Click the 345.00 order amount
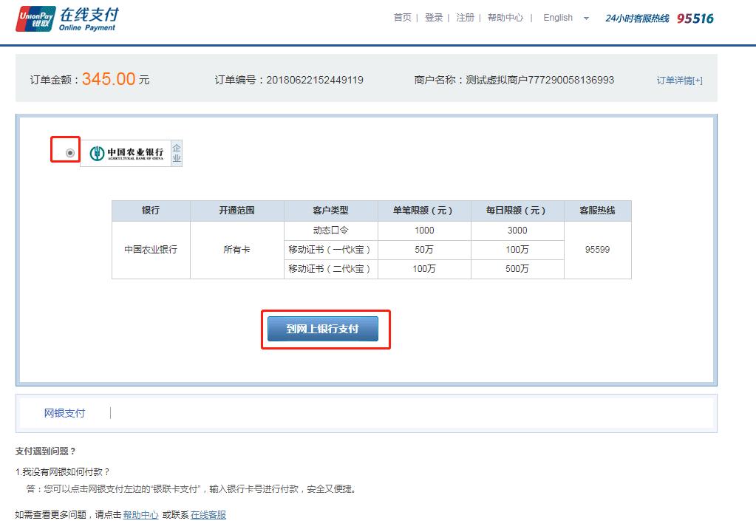The width and height of the screenshot is (756, 532). point(109,79)
